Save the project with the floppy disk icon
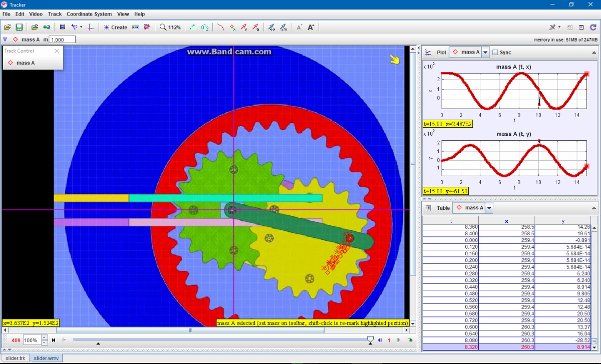This screenshot has height=364, width=601. [19, 27]
